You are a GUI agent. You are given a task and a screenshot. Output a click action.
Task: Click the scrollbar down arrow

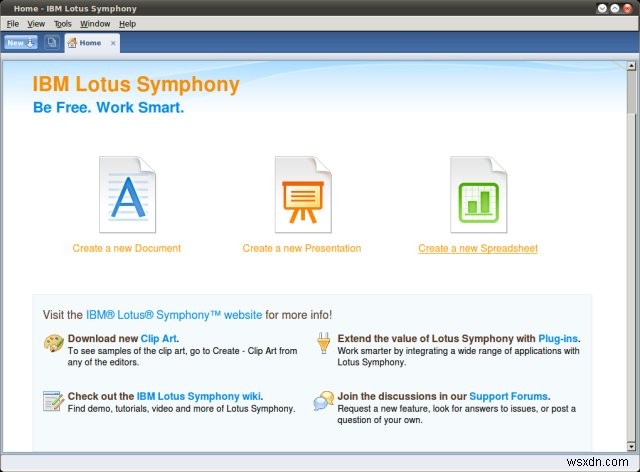pos(631,446)
